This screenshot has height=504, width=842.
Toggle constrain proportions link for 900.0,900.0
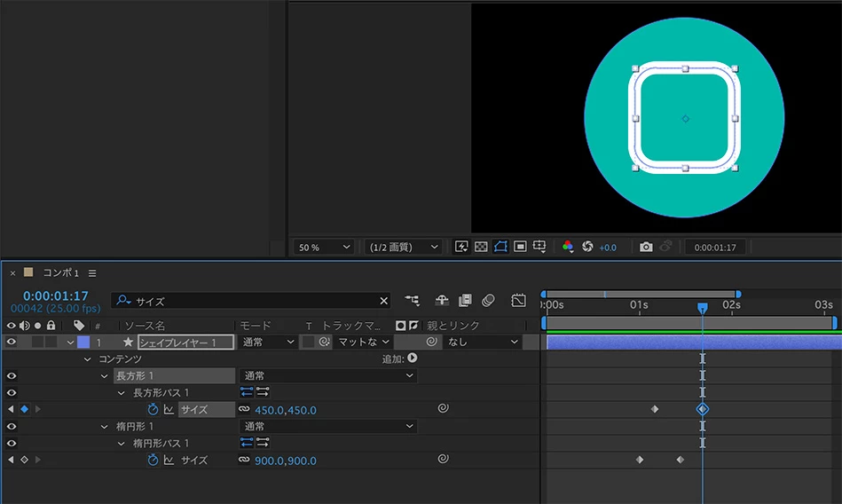244,460
